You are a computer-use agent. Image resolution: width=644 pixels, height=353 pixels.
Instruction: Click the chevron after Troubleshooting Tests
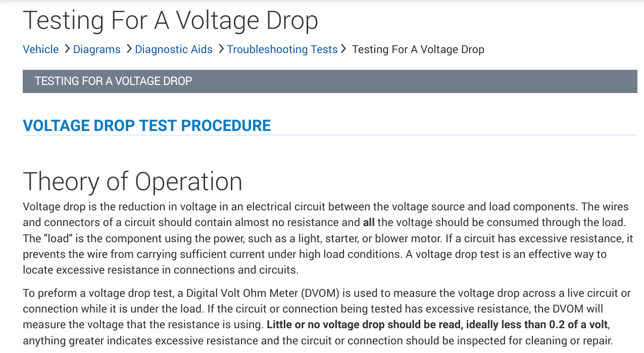tap(343, 49)
